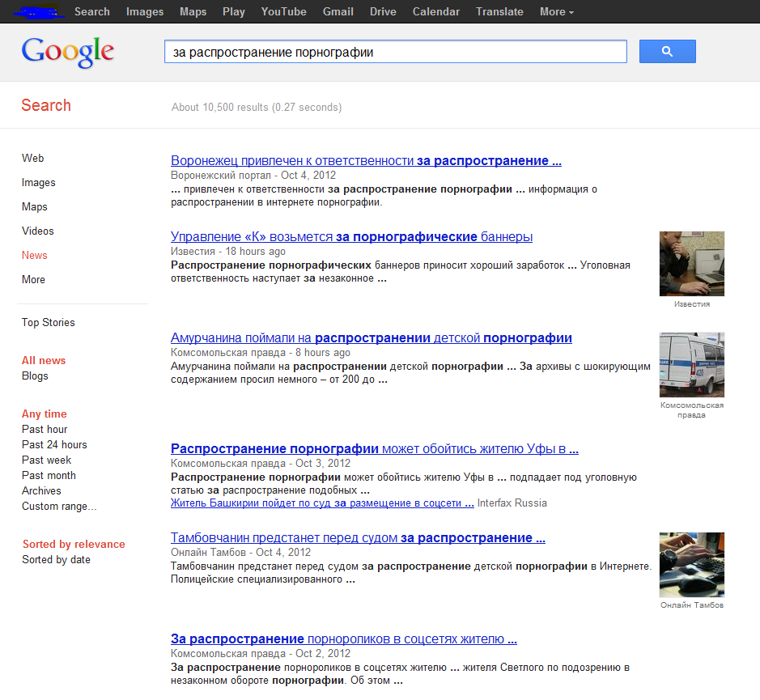Click the Google logo

(x=68, y=53)
